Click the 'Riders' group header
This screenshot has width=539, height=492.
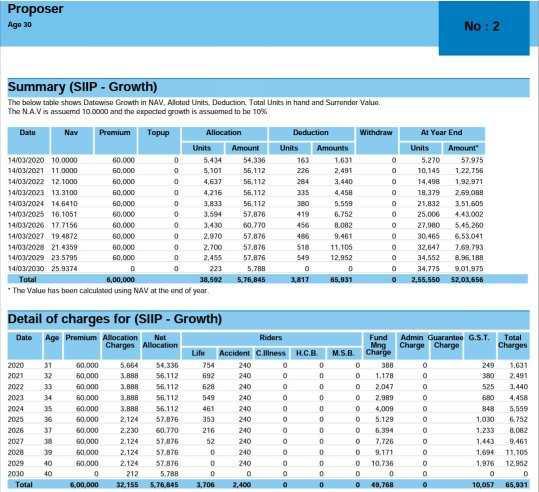(271, 338)
